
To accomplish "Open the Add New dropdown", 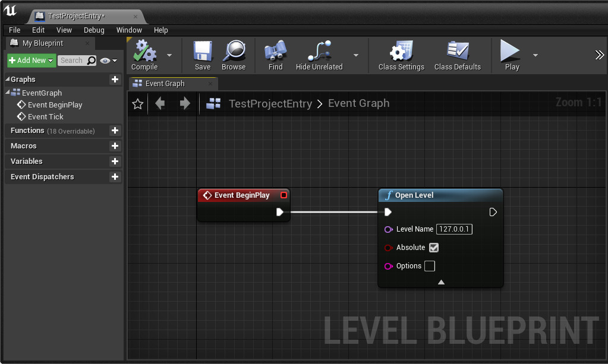I will point(31,61).
